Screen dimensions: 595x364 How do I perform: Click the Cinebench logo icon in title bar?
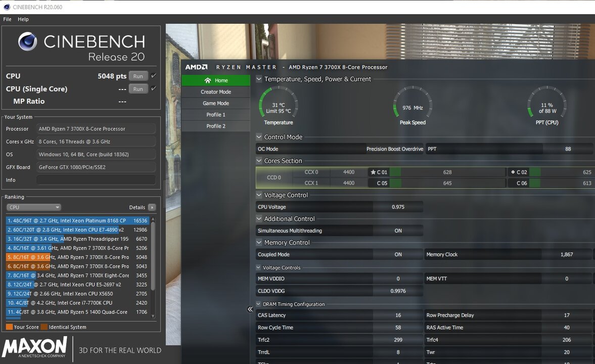(7, 7)
